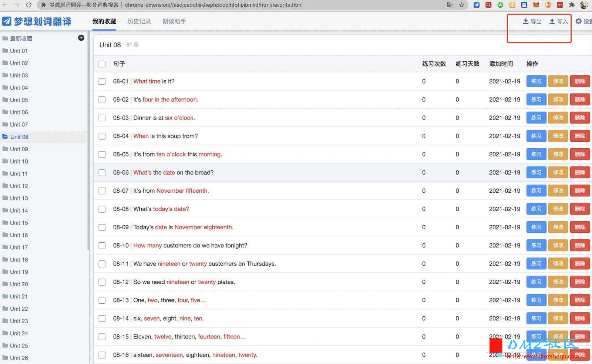Click the Unit 10 folder icon

pos(5,161)
